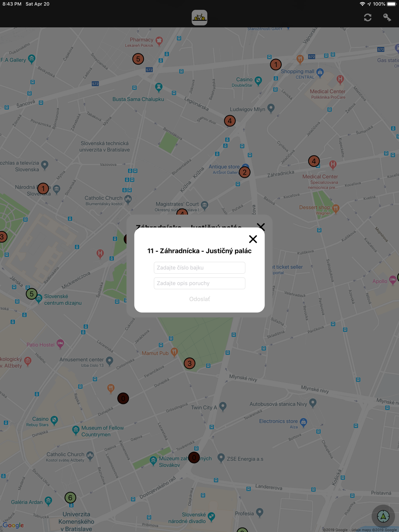Image resolution: width=399 pixels, height=532 pixels.
Task: Open the wrench repair settings icon
Action: [x=387, y=17]
